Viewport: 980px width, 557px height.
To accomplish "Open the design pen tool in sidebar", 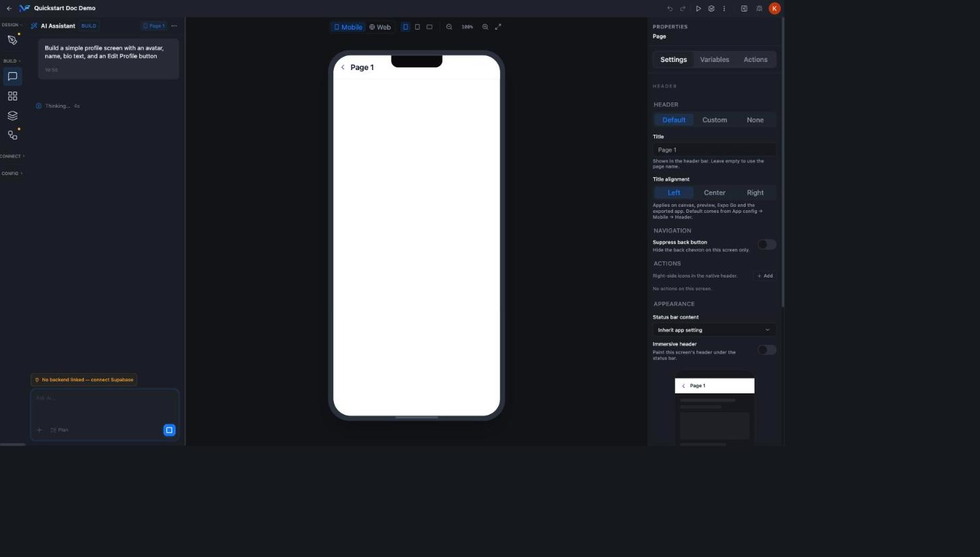I will pos(12,40).
